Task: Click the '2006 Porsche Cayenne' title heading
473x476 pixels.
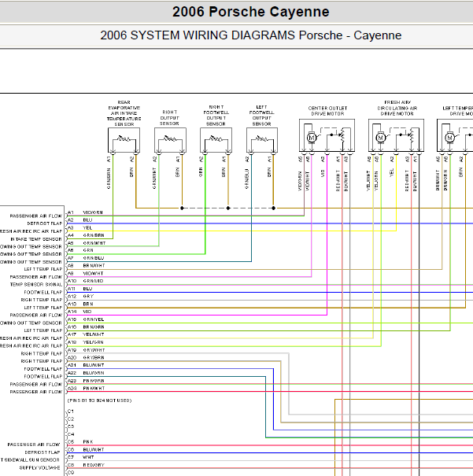Action: [251, 12]
